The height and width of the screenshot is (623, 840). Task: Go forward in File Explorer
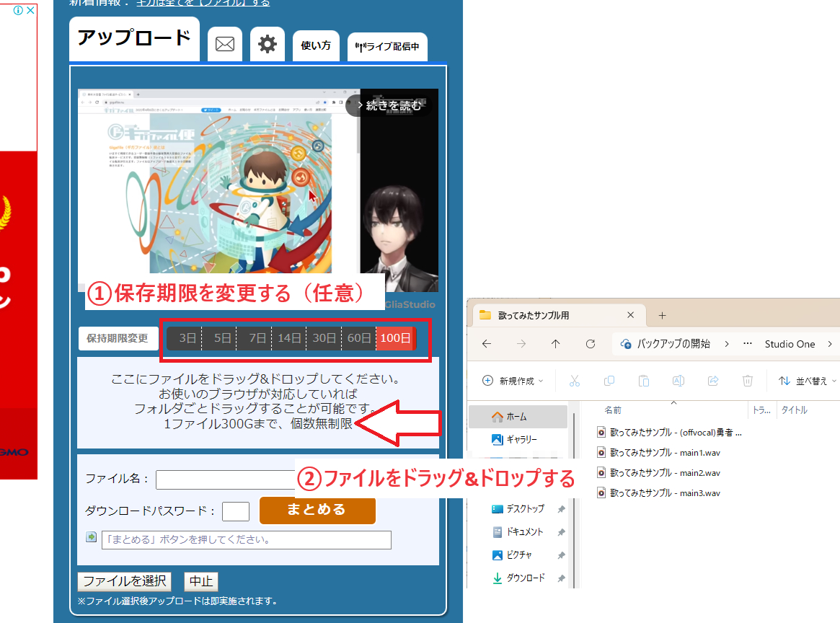tap(521, 344)
